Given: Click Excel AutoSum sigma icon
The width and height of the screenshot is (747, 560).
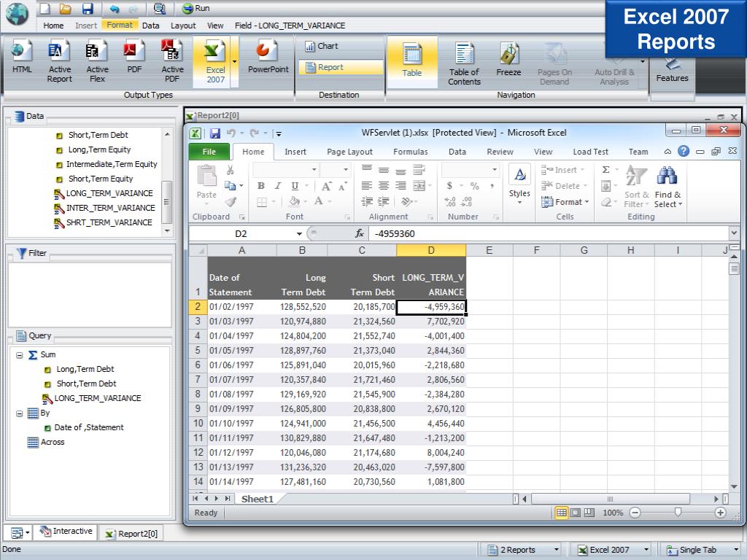Looking at the screenshot, I should tap(606, 169).
